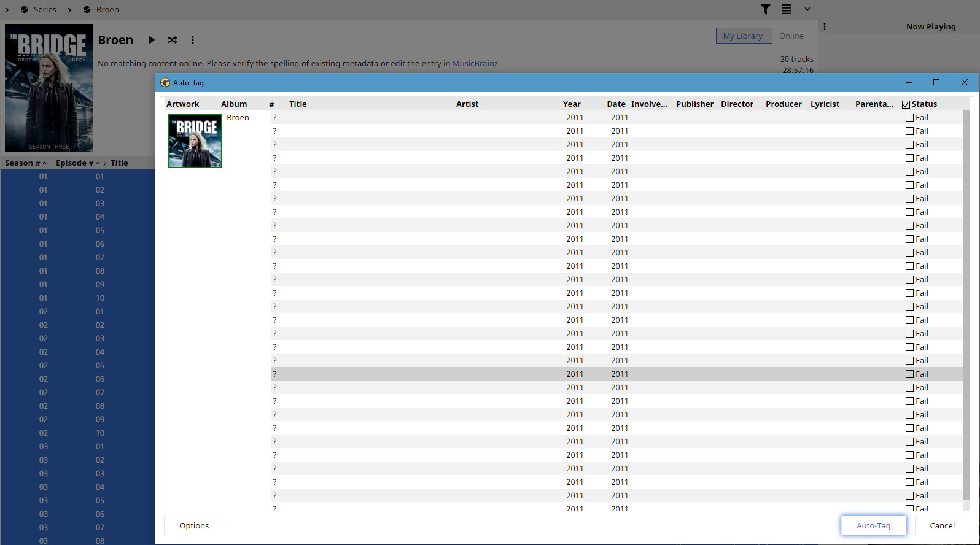Open the Broen more options menu
Screen dimensions: 980x545
[x=193, y=40]
